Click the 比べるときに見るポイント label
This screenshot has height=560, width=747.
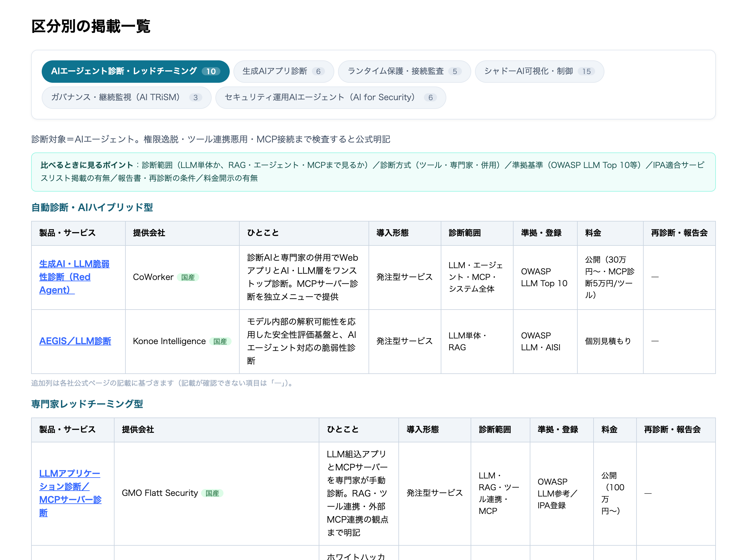point(87,165)
